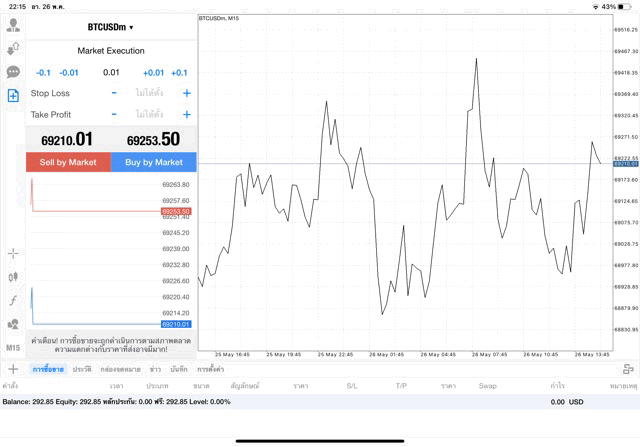Click the เวลา column header
640x447 pixels.
pyautogui.click(x=117, y=386)
